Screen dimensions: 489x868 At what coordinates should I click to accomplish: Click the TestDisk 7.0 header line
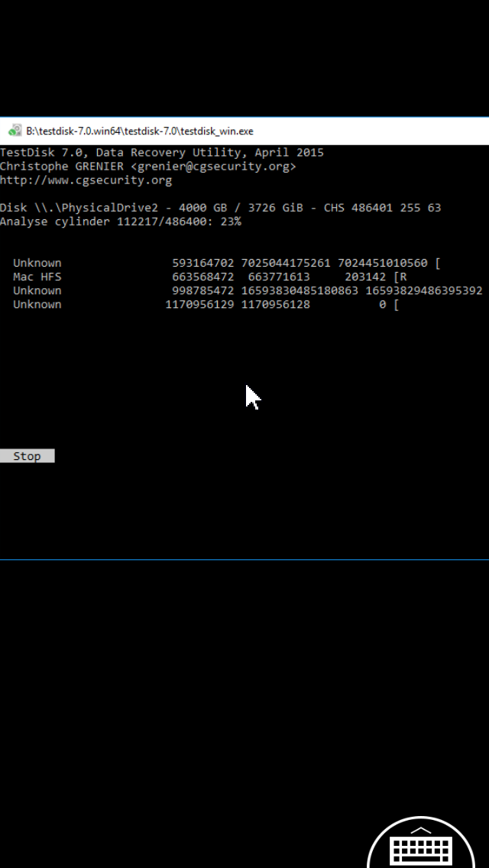162,152
